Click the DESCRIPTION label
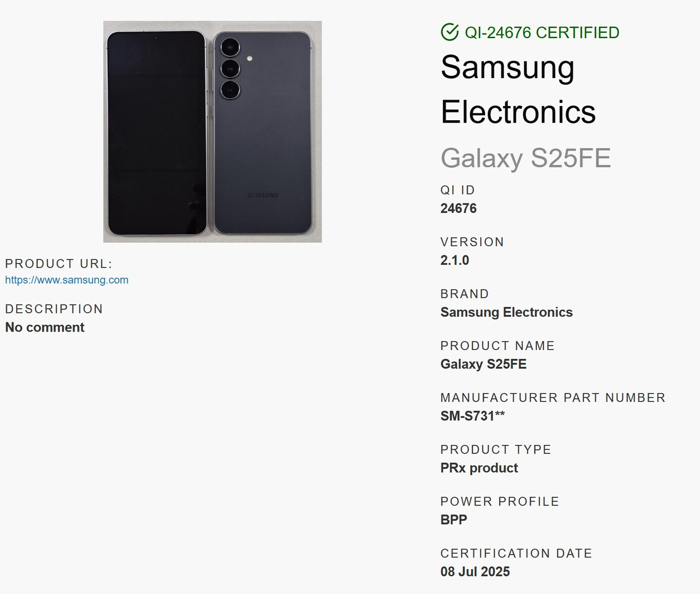700x594 pixels. point(54,309)
